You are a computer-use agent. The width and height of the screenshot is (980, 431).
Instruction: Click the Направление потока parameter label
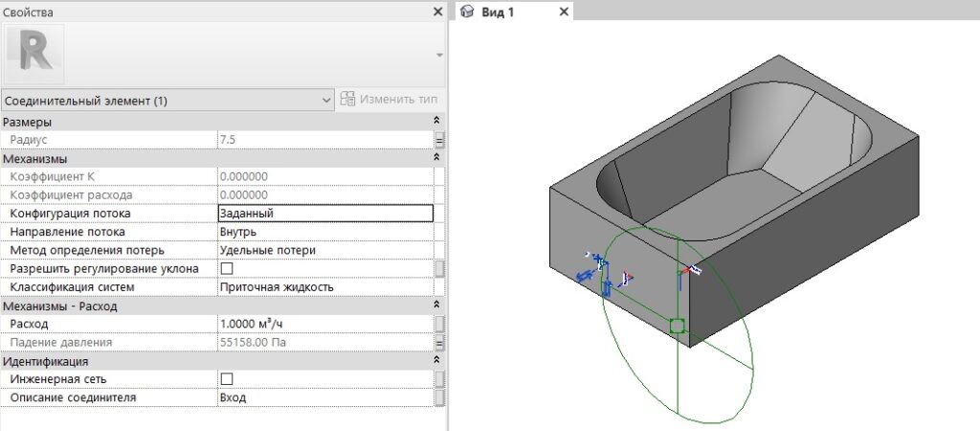coord(68,232)
